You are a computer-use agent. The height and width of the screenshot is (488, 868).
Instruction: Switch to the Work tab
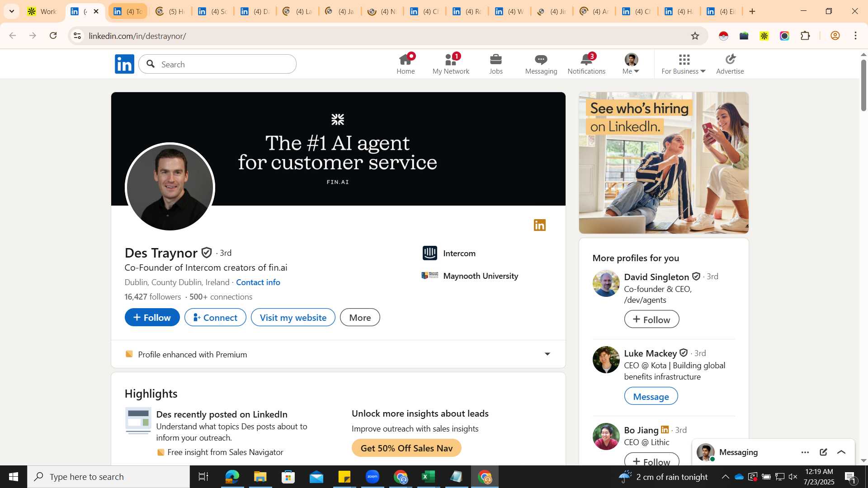tap(42, 11)
